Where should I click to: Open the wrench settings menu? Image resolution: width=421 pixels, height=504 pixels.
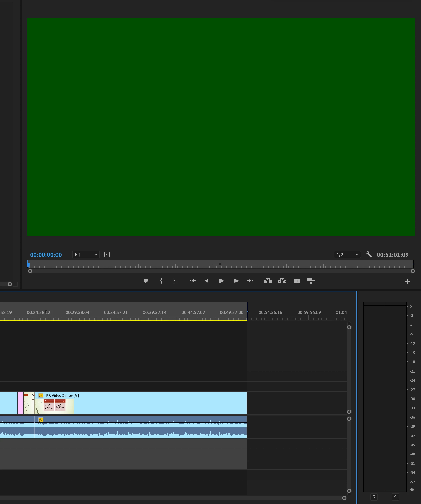tap(369, 254)
